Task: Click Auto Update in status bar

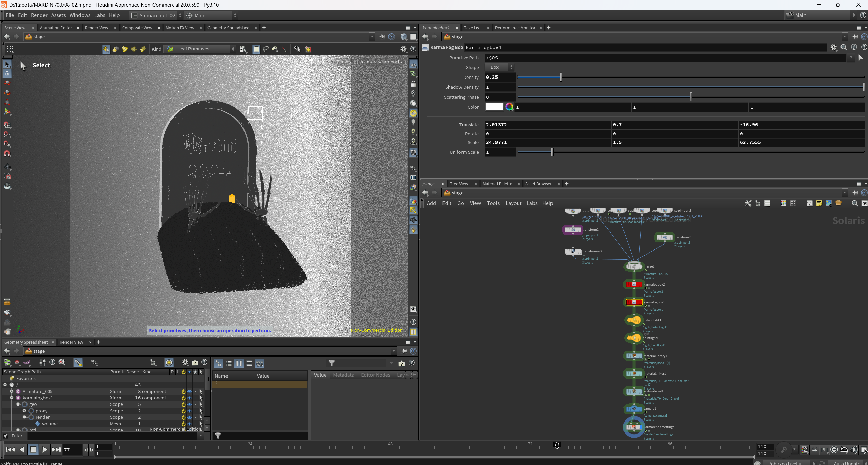Action: (x=847, y=463)
